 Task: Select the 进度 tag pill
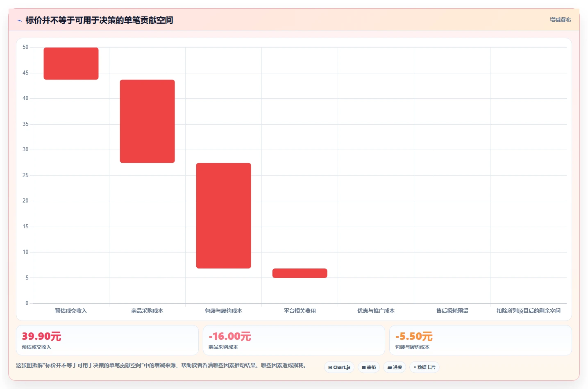coord(395,367)
